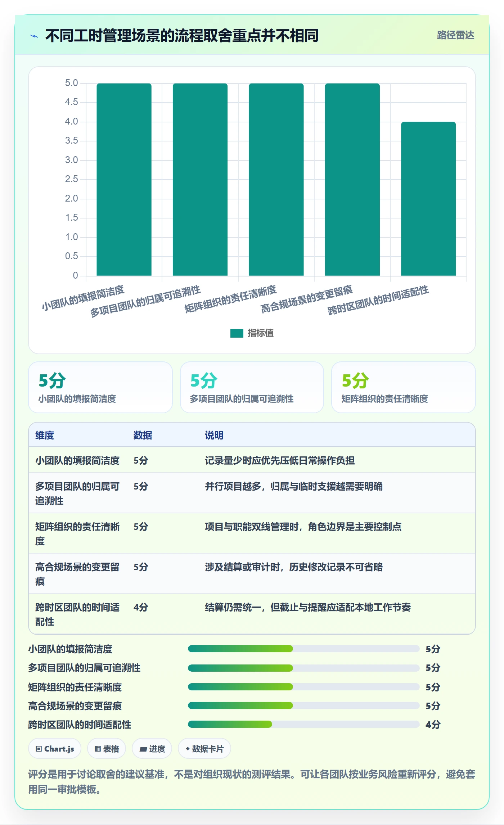Click progress bar for 多项目团队的归属可追溯性
Image resolution: width=504 pixels, height=825 pixels.
click(303, 668)
